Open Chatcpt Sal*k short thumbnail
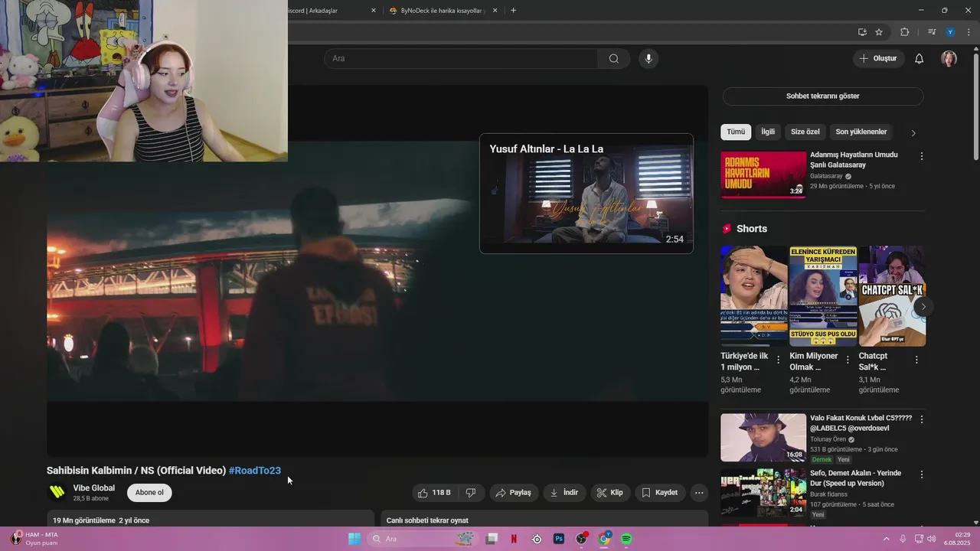Screen dimensions: 980x551 point(892,296)
